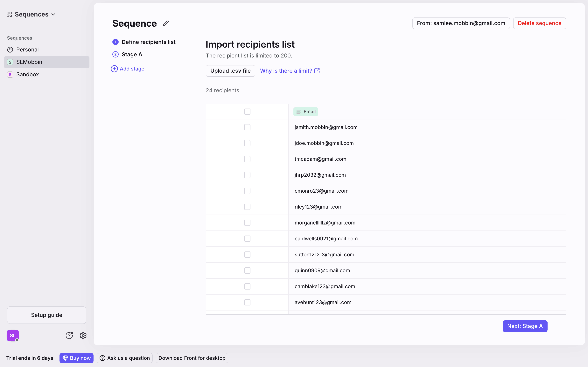Image resolution: width=588 pixels, height=367 pixels.
Task: Check the select-all checkbox in table header
Action: [x=247, y=112]
